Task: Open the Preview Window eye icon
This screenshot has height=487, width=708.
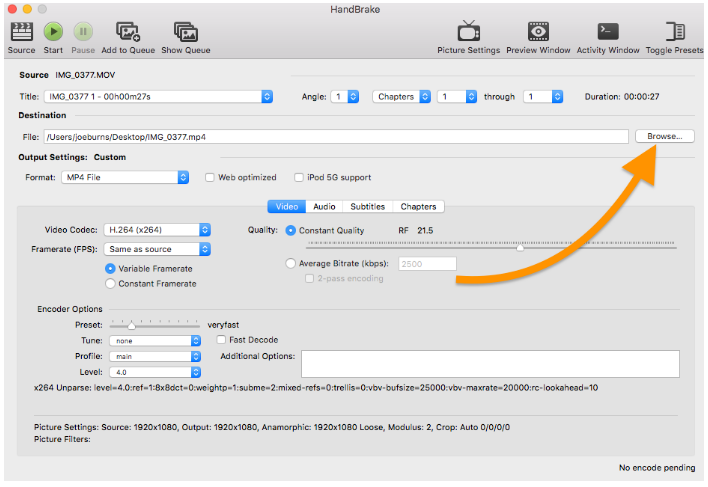Action: click(x=538, y=32)
